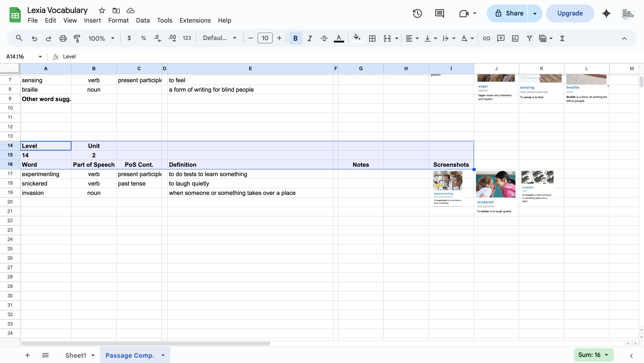Collapse the toolbar with the chevron

coord(624,38)
